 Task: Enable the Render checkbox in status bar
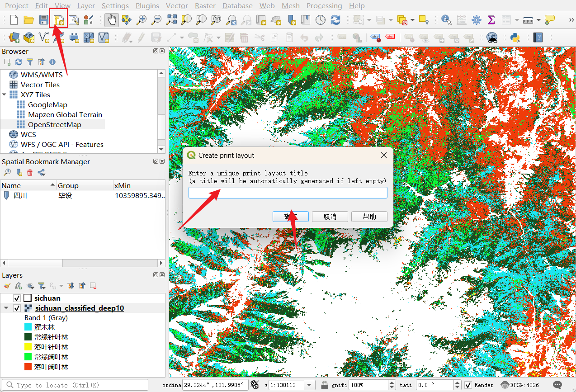[x=468, y=384]
